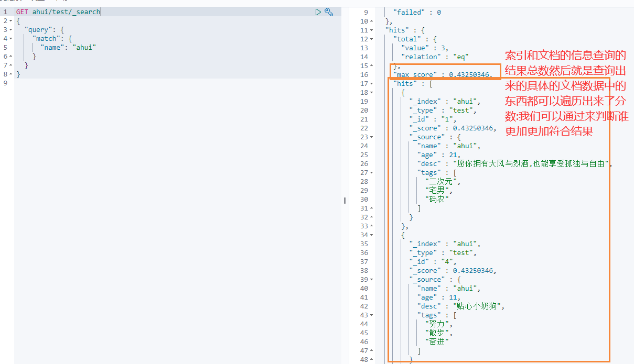Collapse the "query" fold arrow on line 3
This screenshot has width=634, height=364.
(x=11, y=29)
